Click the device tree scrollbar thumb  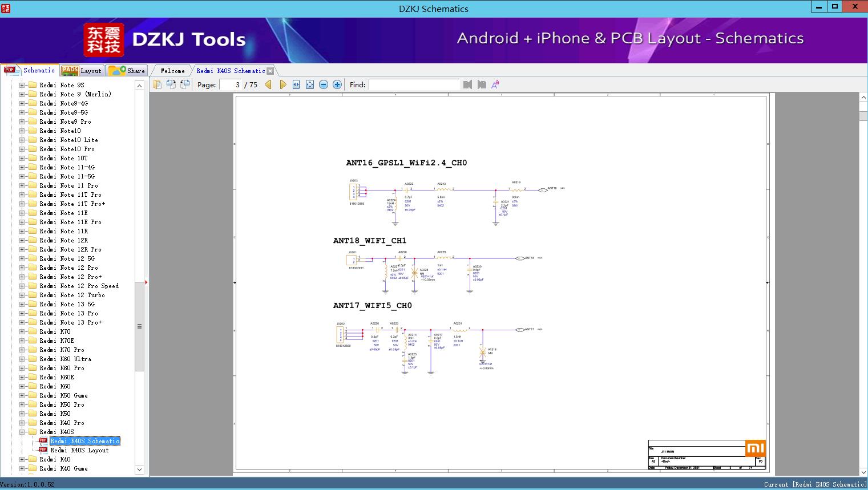click(x=139, y=326)
